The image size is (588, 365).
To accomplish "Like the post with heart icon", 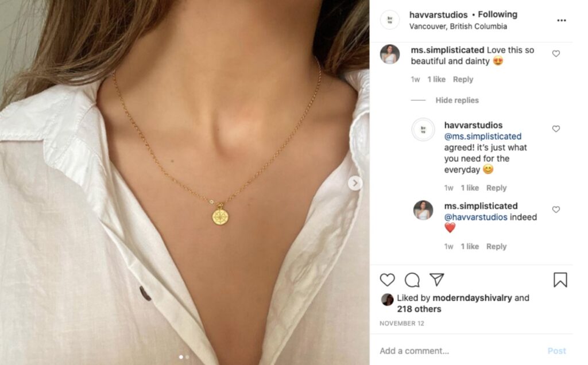I will (x=387, y=279).
